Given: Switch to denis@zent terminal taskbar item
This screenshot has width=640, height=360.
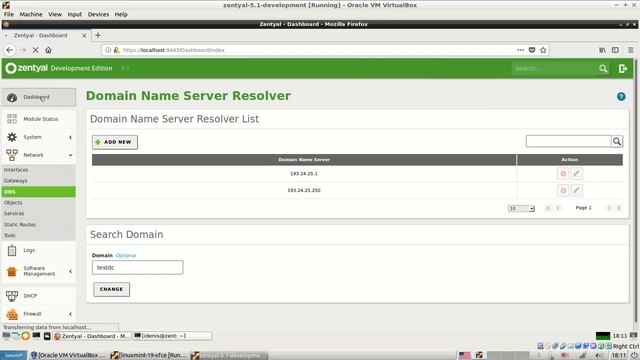Looking at the screenshot, I should (x=172, y=336).
